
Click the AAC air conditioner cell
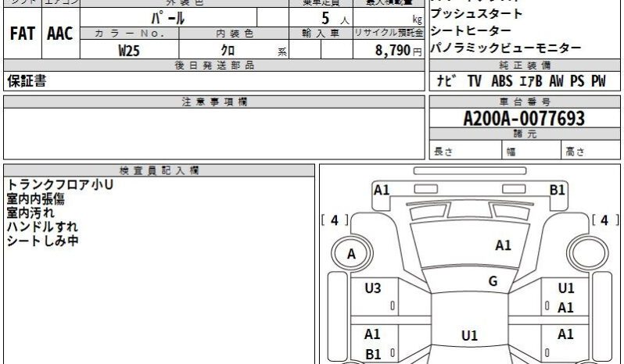59,34
